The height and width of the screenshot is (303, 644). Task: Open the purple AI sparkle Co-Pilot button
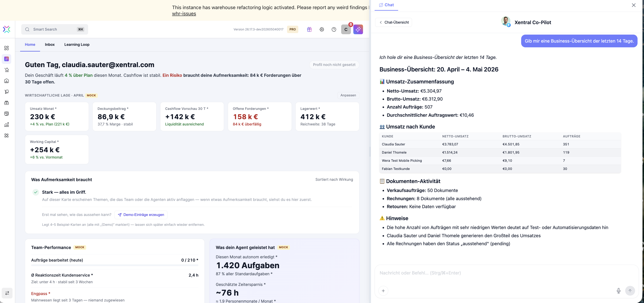(358, 29)
